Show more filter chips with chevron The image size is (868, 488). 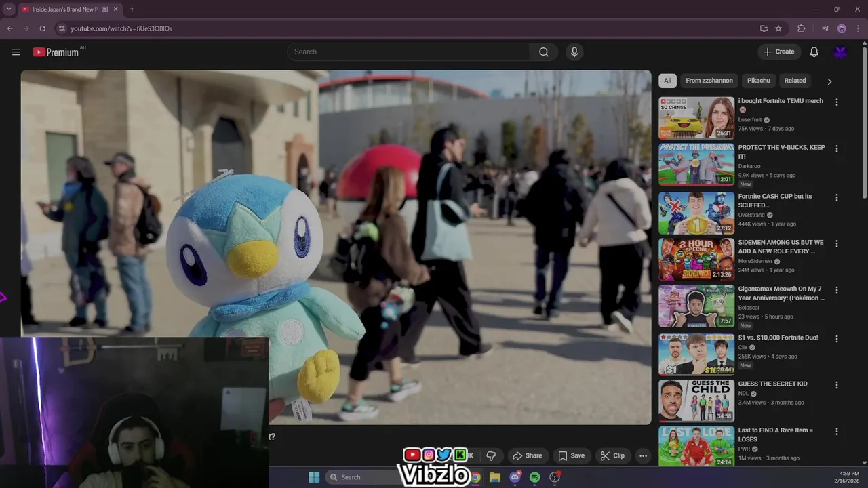point(829,81)
